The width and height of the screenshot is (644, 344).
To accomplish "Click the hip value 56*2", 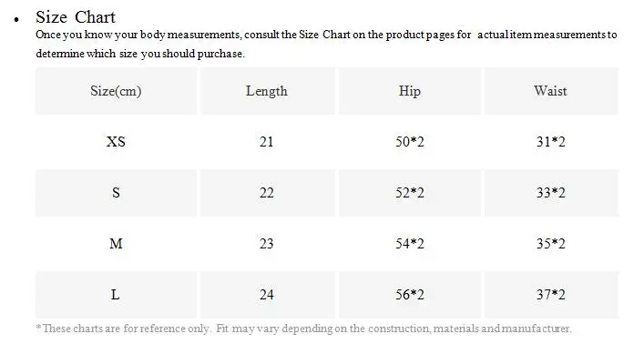I will point(410,294).
